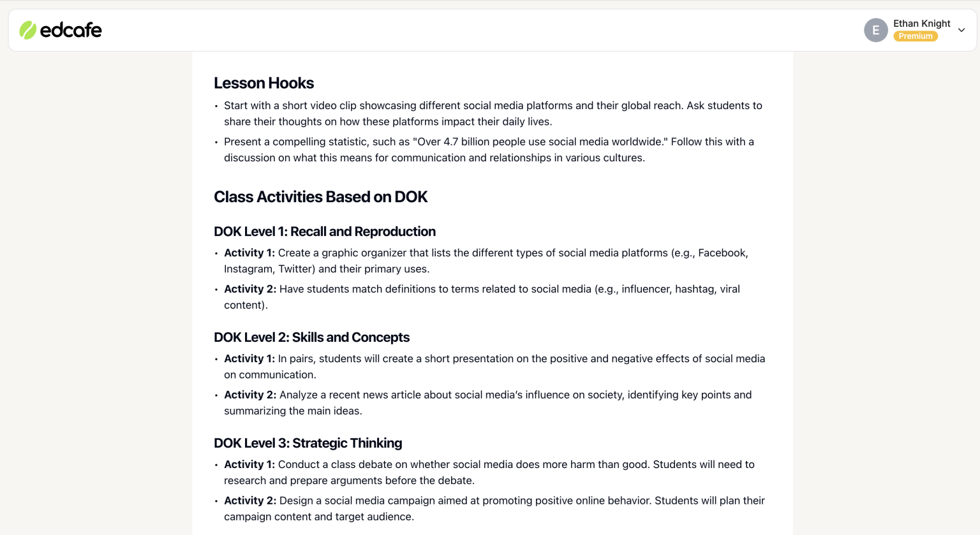Click the Ethan Knight username text
This screenshot has height=535, width=980.
(921, 24)
